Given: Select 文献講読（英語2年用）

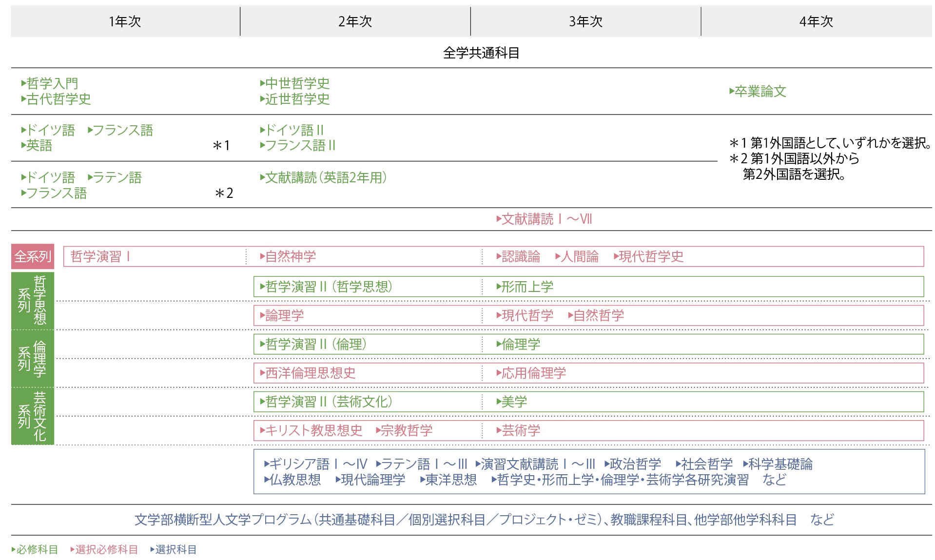Looking at the screenshot, I should pos(324,177).
